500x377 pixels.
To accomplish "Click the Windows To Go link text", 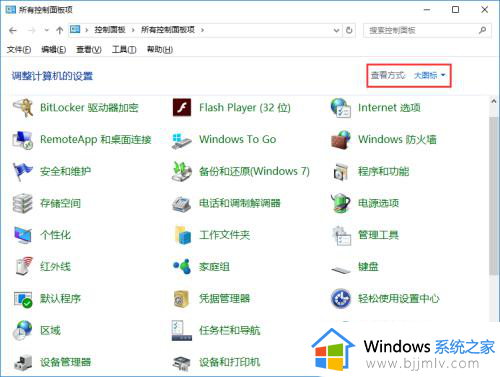I will click(x=238, y=139).
